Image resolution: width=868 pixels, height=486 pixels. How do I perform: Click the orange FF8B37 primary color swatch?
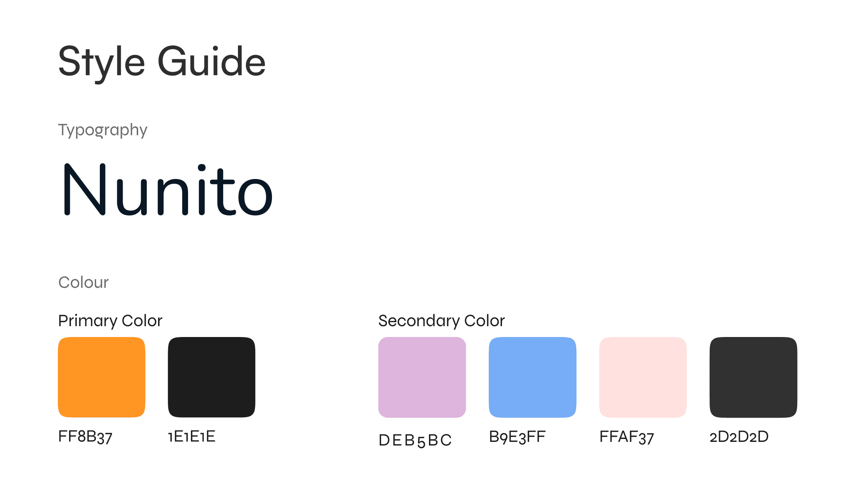(102, 377)
